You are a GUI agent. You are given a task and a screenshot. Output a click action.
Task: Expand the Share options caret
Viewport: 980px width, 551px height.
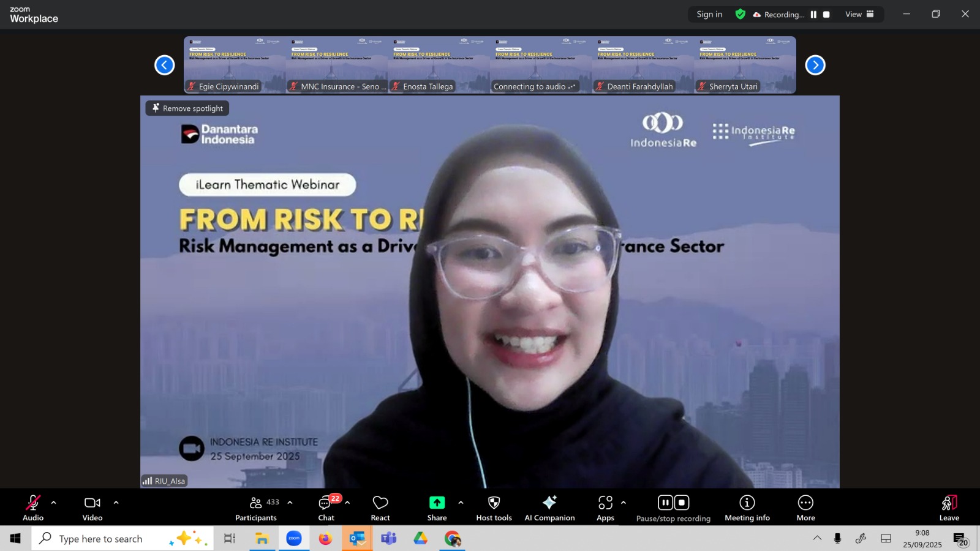click(x=461, y=503)
